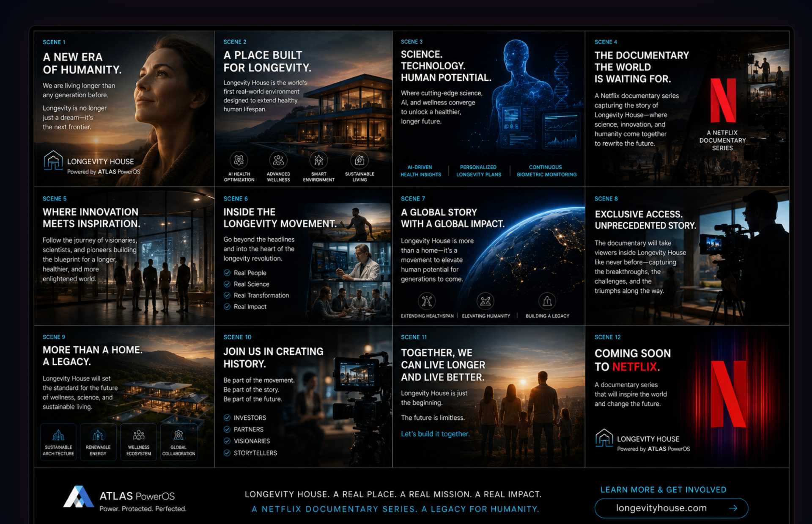Image resolution: width=812 pixels, height=524 pixels.
Task: Click the A Place Built for Longevity heading
Action: tap(267, 61)
